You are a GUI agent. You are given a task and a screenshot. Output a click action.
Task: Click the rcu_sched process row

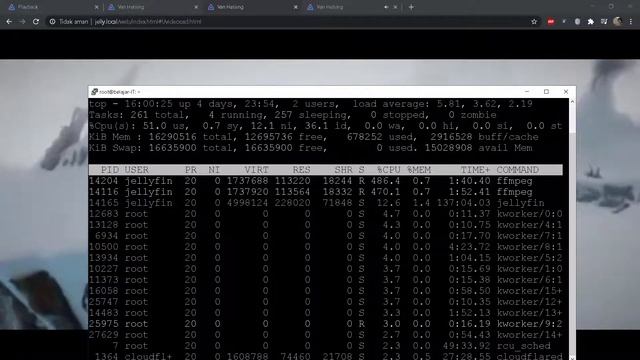point(325,346)
